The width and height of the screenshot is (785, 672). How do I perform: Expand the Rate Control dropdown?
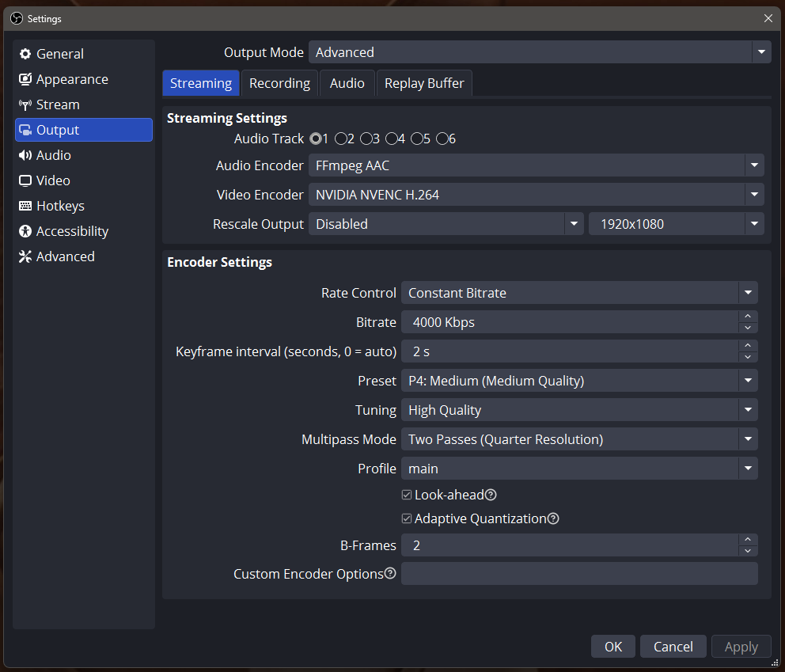click(x=578, y=293)
